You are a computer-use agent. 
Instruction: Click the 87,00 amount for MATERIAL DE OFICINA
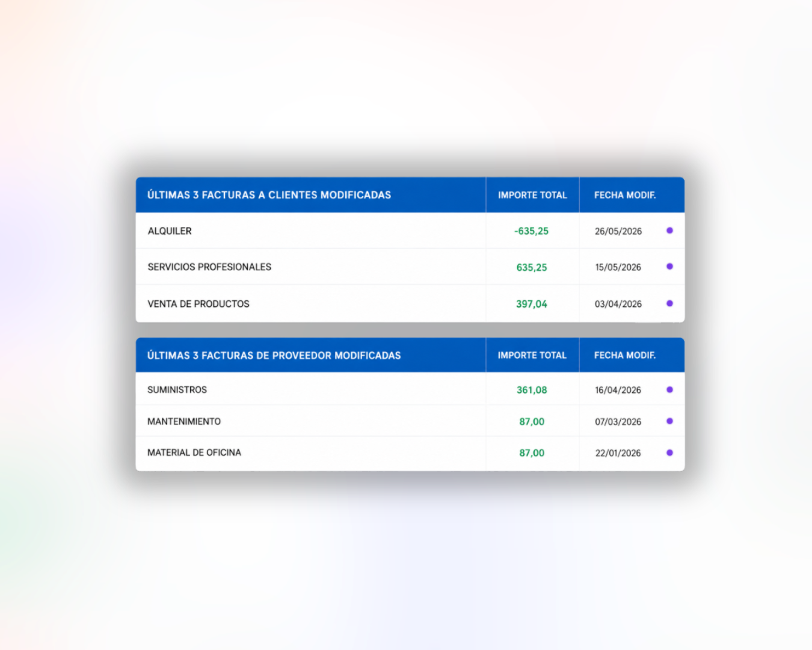point(532,453)
